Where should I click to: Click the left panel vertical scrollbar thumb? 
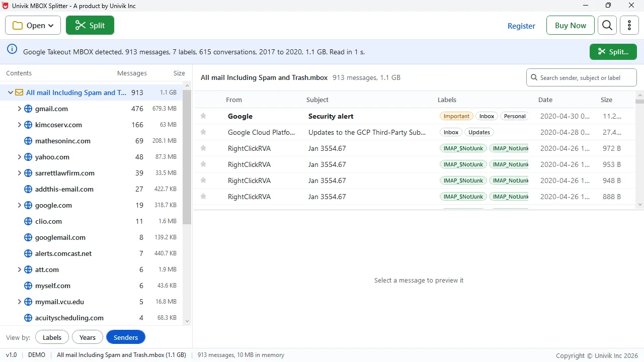pyautogui.click(x=187, y=157)
